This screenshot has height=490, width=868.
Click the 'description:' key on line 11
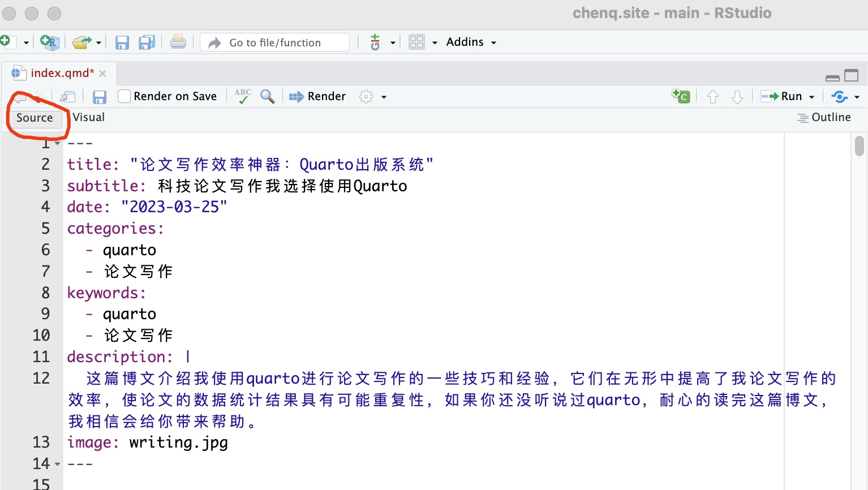(x=120, y=357)
